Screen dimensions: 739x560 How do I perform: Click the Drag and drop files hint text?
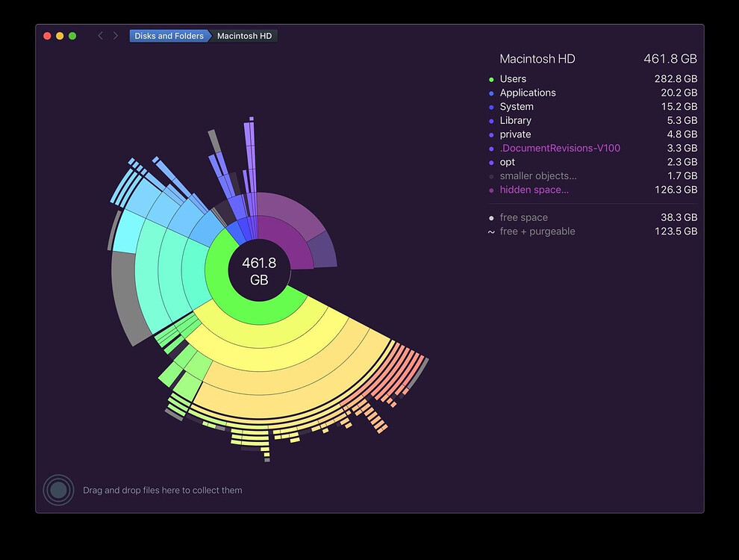[x=163, y=491]
